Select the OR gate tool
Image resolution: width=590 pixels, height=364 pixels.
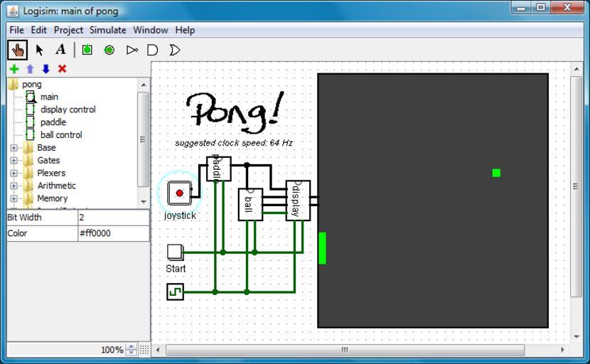point(174,50)
